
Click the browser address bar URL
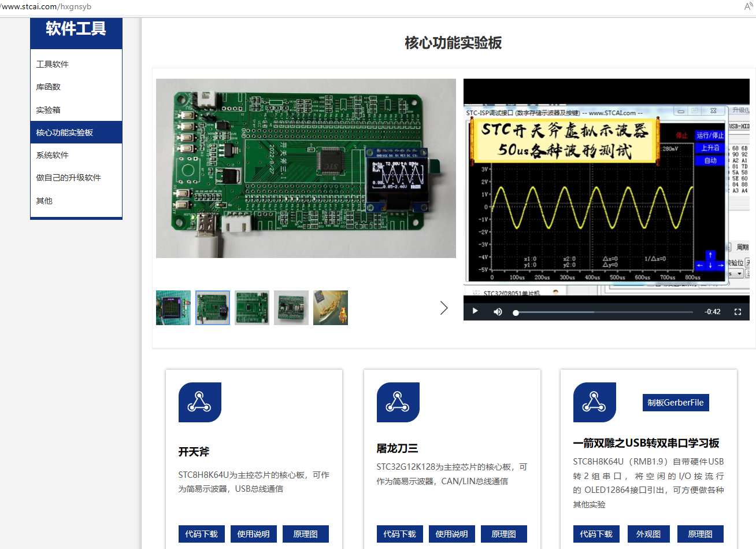pos(46,6)
